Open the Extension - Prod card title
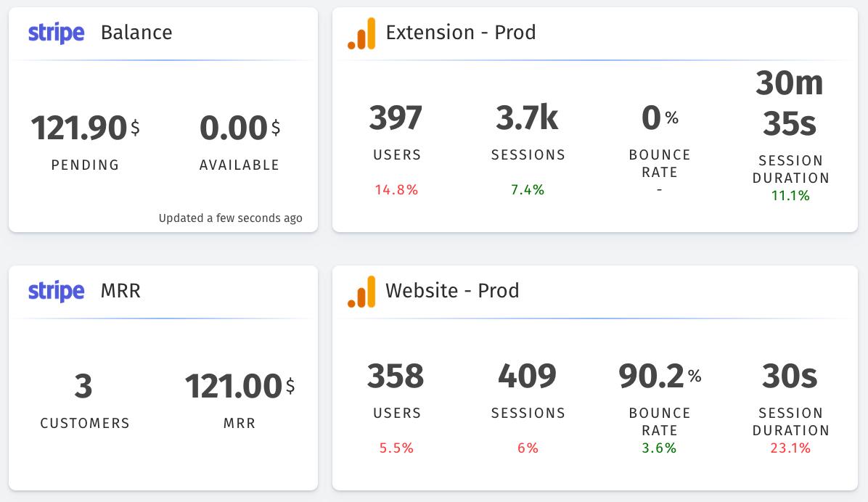 tap(462, 33)
